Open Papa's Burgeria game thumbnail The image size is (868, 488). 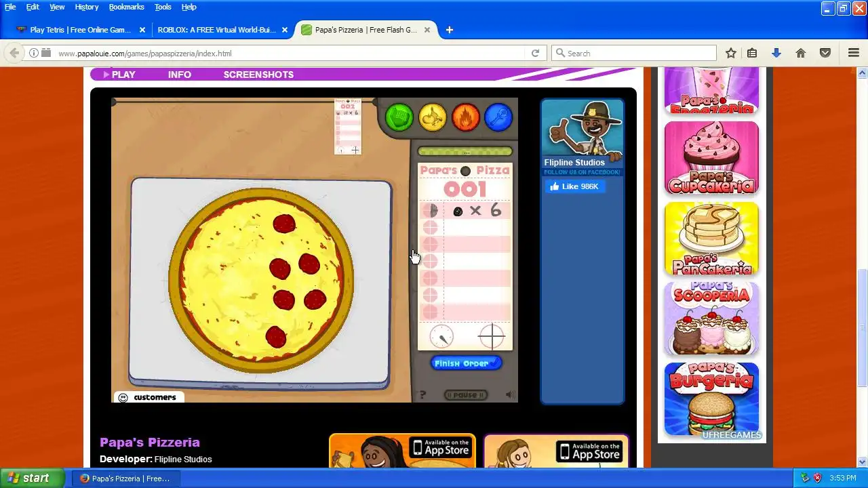coord(711,399)
